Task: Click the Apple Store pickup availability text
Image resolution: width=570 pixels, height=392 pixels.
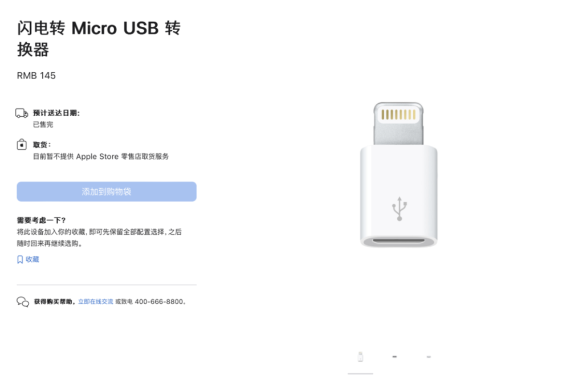Action: tap(101, 157)
